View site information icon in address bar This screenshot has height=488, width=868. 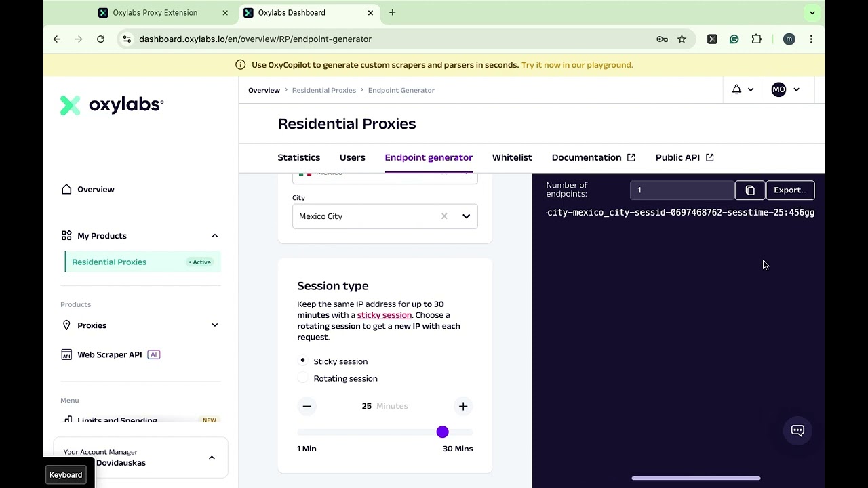tap(127, 39)
